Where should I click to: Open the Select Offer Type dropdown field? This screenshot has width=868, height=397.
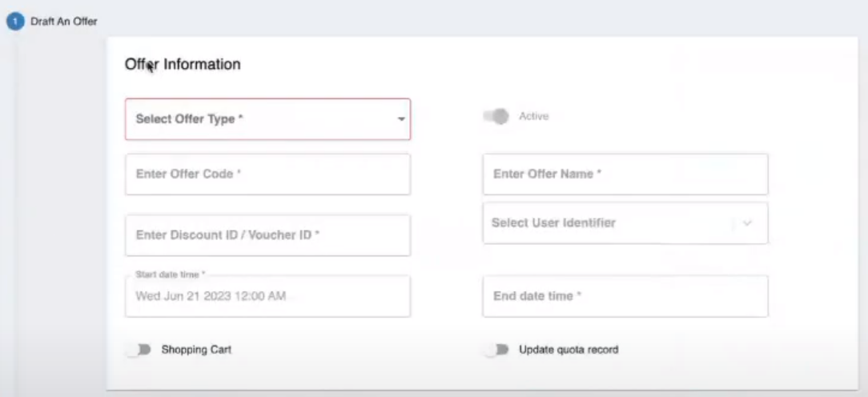click(x=256, y=119)
